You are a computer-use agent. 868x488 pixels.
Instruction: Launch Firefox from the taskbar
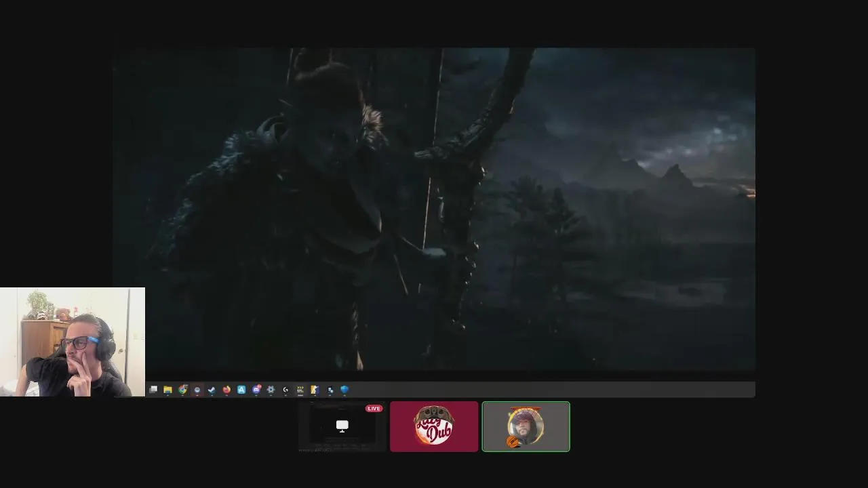tap(226, 390)
